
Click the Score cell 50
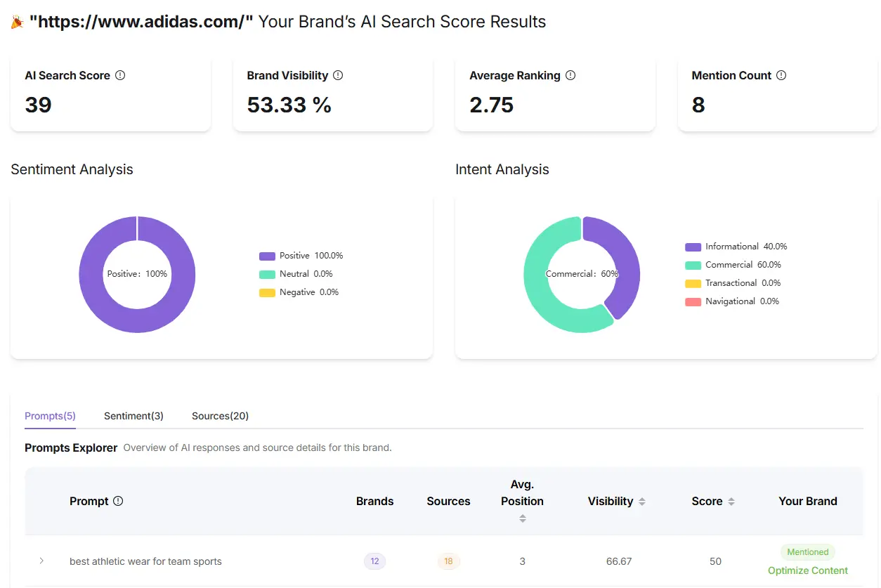[x=715, y=561]
